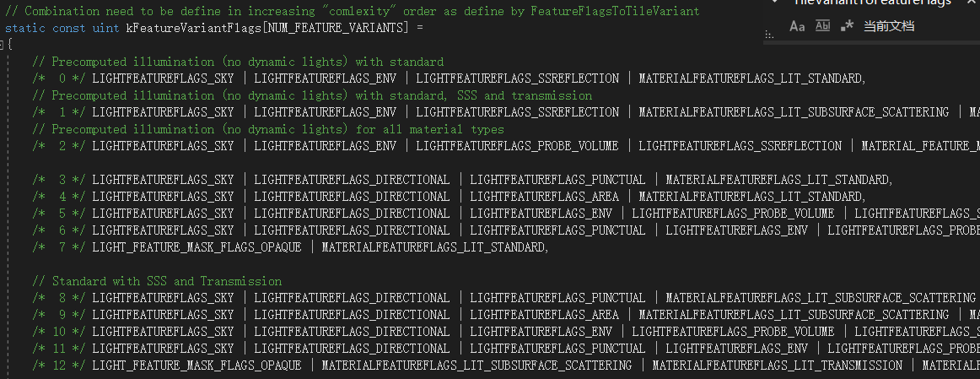Viewport: 980px width, 379px height.
Task: Click the TileVariantToFeatureFlags search field
Action: [872, 3]
